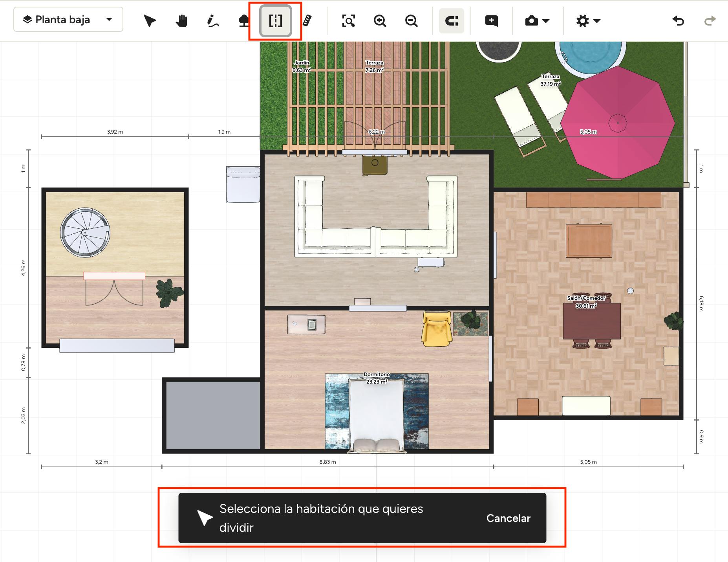Zoom in on the floor plan

[x=380, y=20]
